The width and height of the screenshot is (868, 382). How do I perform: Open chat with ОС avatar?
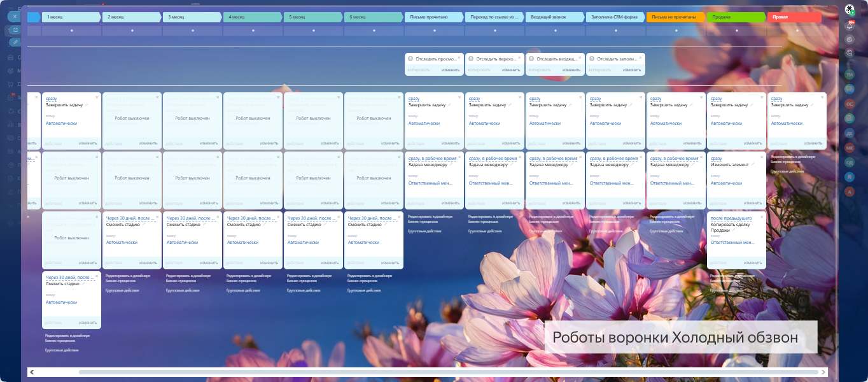[x=850, y=104]
